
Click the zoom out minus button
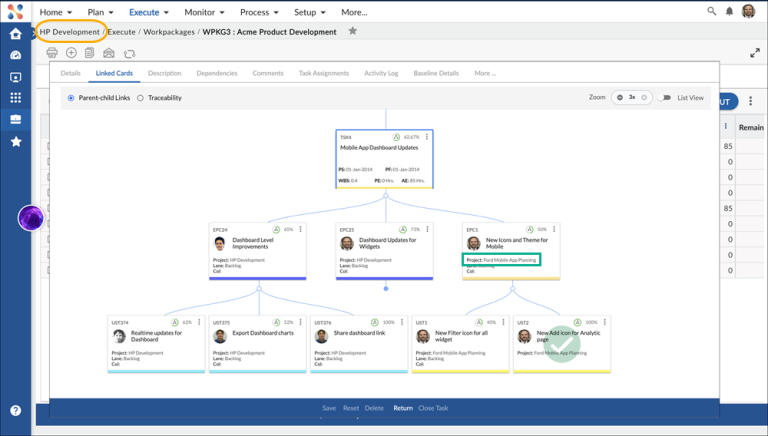tap(620, 97)
